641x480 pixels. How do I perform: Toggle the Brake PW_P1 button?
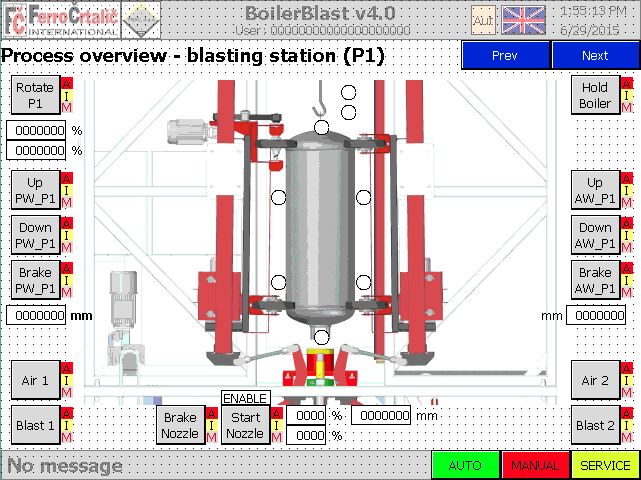tap(36, 280)
